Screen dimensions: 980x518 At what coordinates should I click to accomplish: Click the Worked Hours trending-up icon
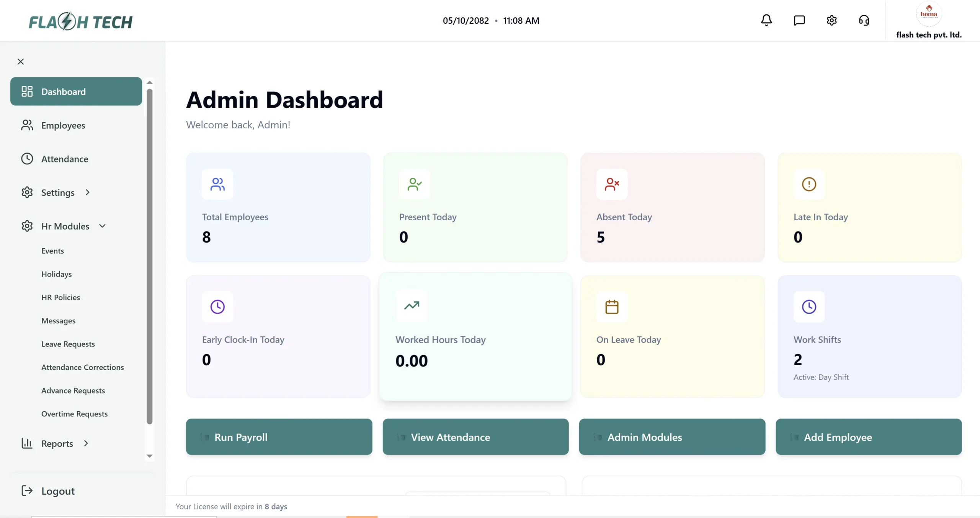412,305
